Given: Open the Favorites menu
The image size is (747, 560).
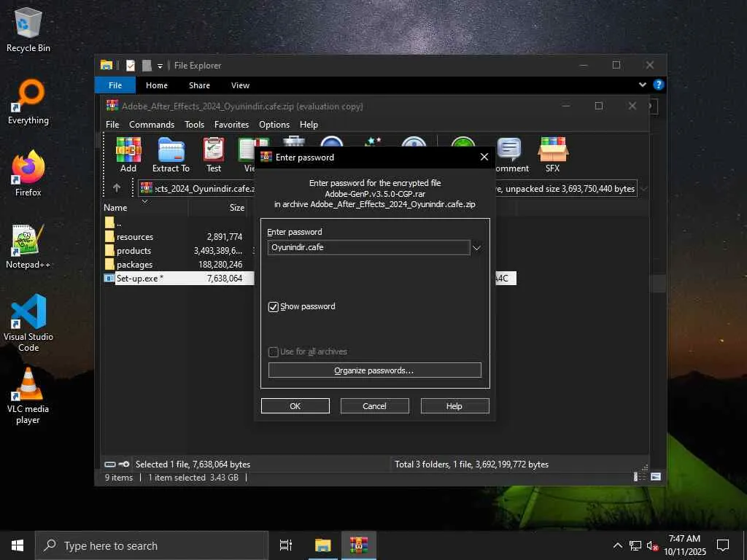Looking at the screenshot, I should (x=231, y=124).
